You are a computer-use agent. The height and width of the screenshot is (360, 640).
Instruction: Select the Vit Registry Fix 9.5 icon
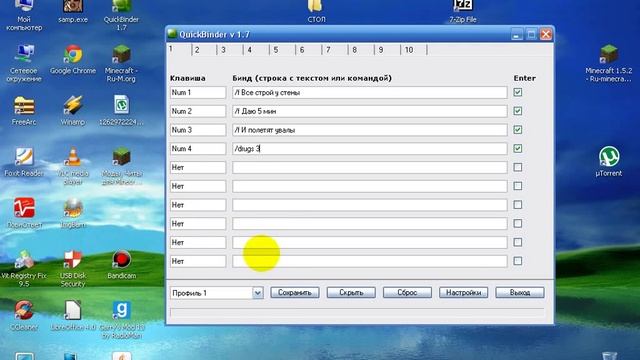point(24,269)
